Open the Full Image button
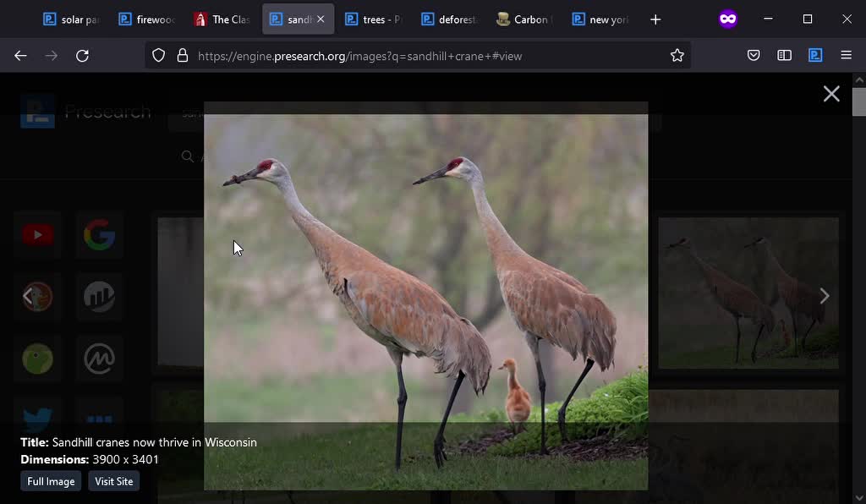This screenshot has height=504, width=866. (x=51, y=481)
